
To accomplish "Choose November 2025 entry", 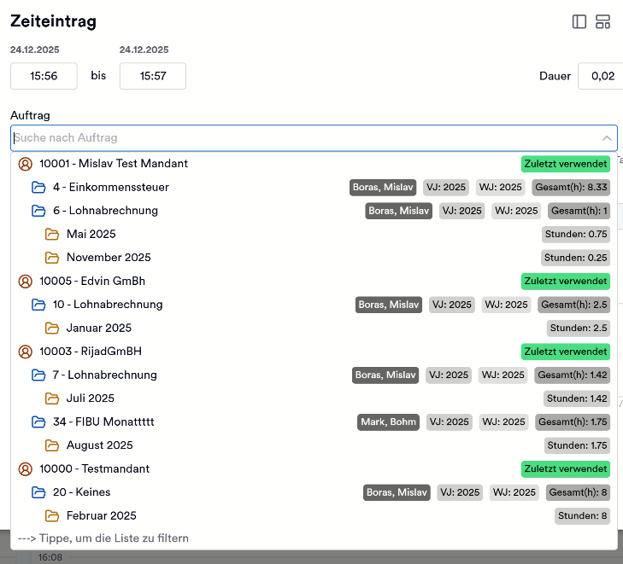I will [108, 258].
